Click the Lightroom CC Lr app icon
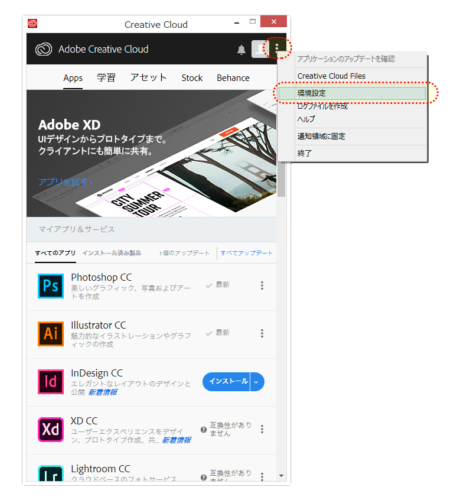Image resolution: width=454 pixels, height=500 pixels. pos(51,473)
